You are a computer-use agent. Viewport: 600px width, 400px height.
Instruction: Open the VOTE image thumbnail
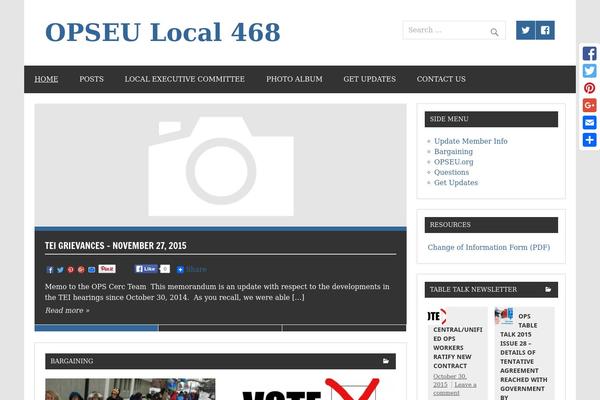(x=311, y=389)
